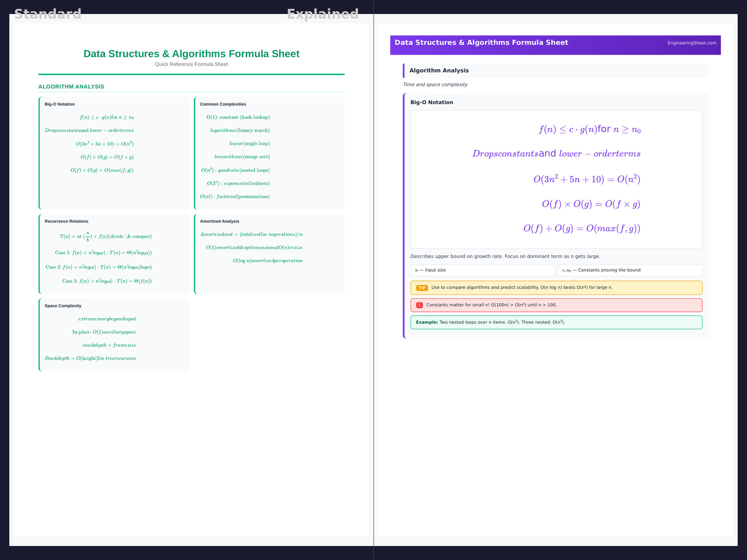
Task: Click the yellow tip text about comparing algorithms
Action: pos(521,288)
